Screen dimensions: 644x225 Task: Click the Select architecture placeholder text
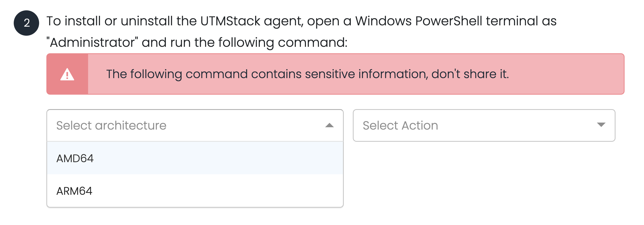[111, 125]
